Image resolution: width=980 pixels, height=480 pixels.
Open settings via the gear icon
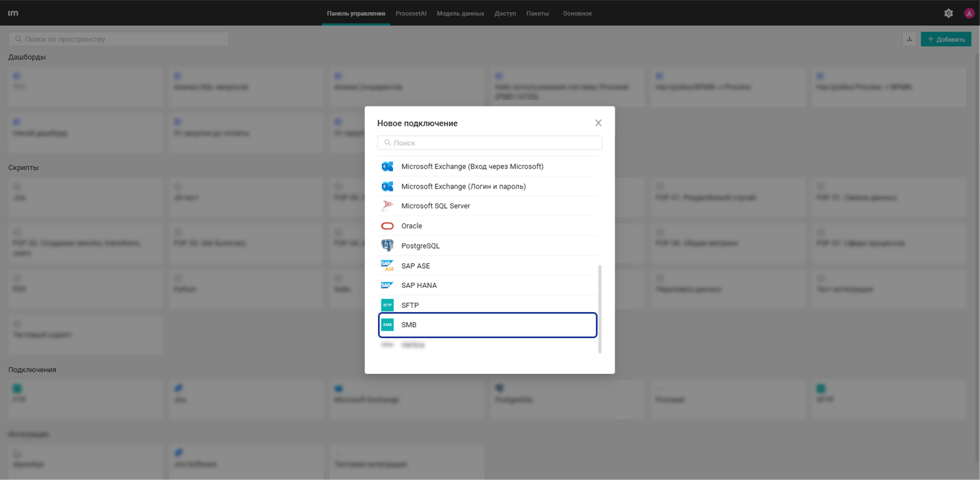[x=948, y=13]
